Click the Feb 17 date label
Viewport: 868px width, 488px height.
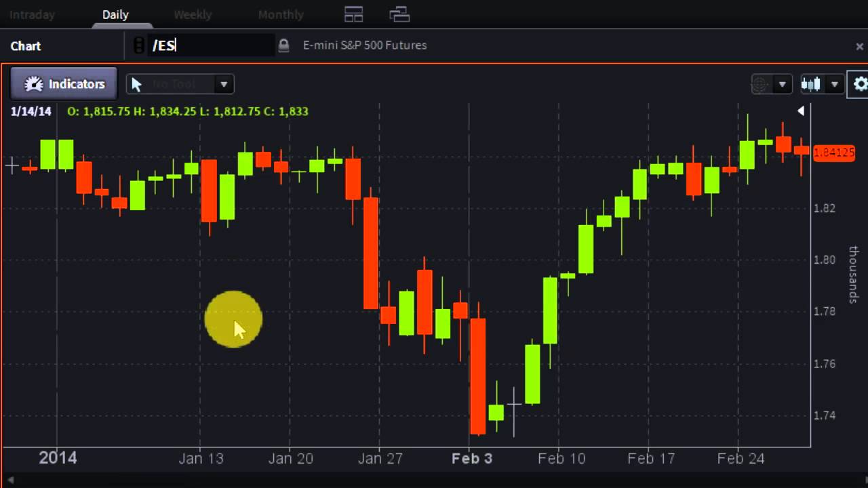(651, 459)
